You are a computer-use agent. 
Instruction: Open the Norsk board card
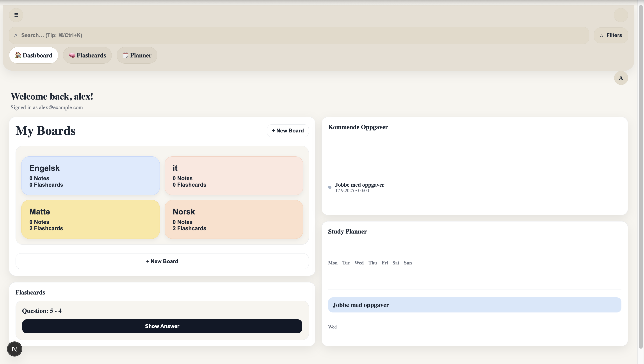tap(234, 219)
